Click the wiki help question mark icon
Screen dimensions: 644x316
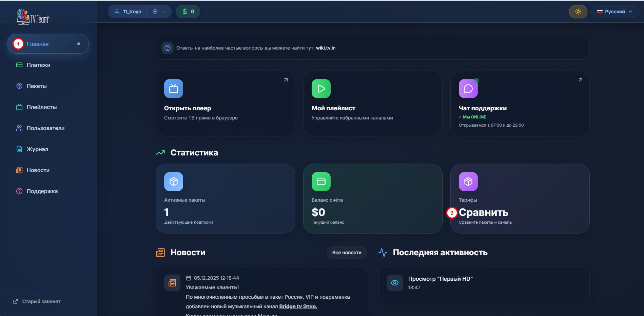pos(168,48)
